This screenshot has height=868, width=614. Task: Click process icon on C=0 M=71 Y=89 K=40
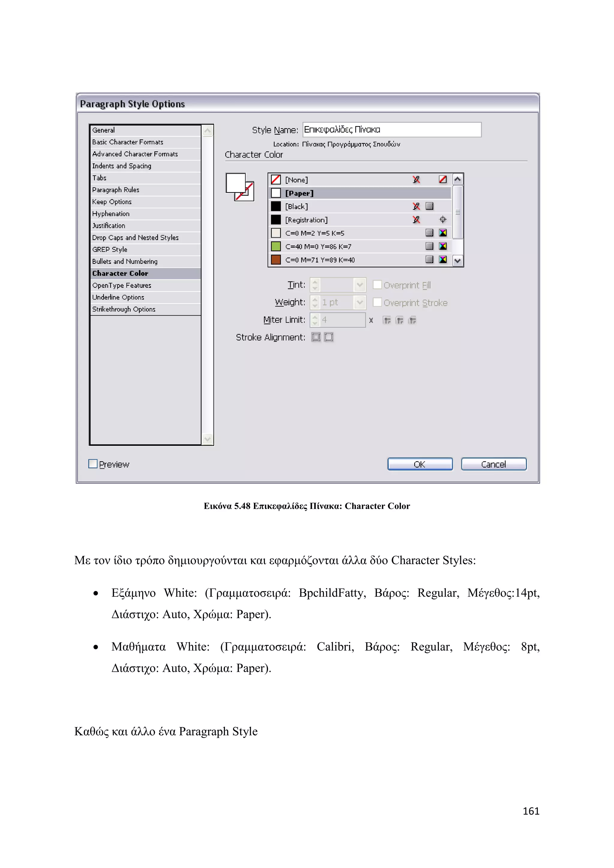tap(430, 259)
